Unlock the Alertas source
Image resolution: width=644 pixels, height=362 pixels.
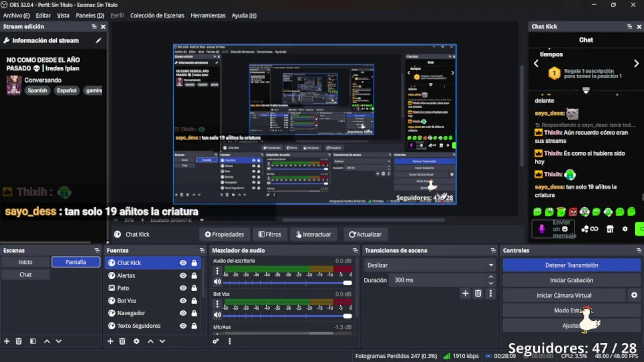pyautogui.click(x=194, y=276)
